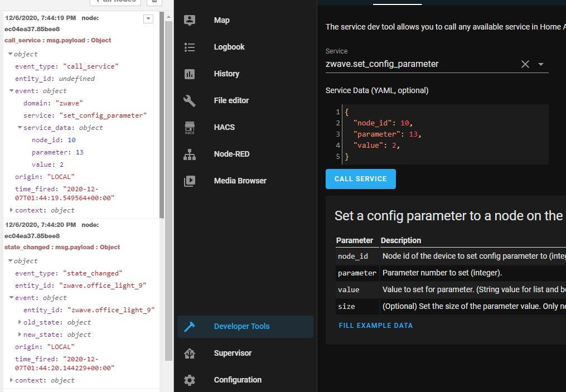Select the node_id: 10 row in debug tree
The height and width of the screenshot is (392, 566).
point(54,140)
